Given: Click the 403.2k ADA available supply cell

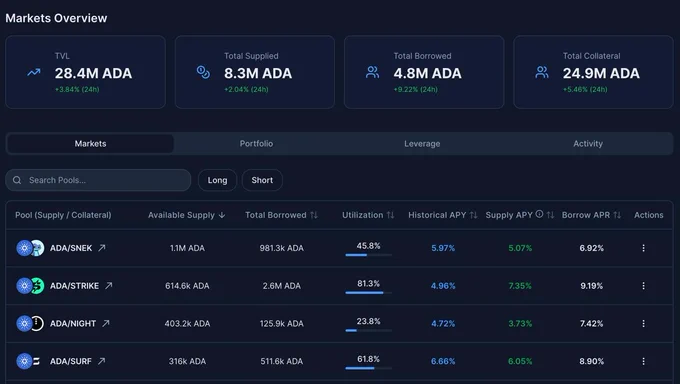Looking at the screenshot, I should (x=187, y=324).
